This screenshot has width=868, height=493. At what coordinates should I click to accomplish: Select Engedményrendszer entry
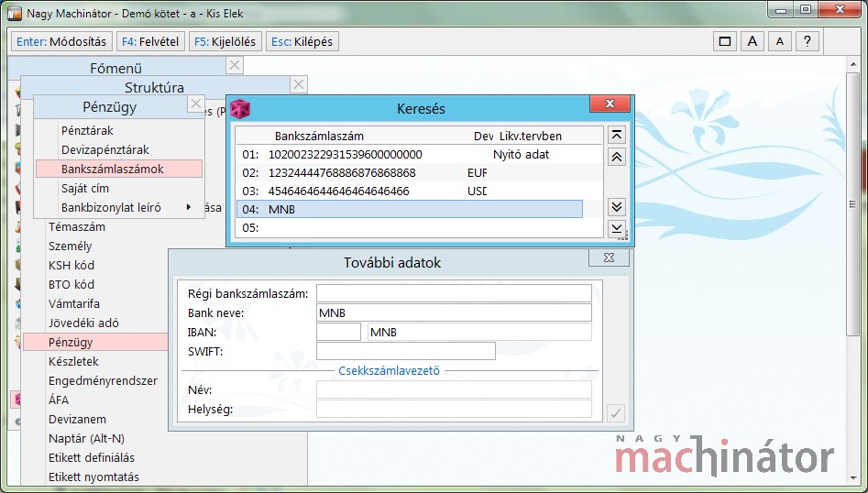coord(103,380)
